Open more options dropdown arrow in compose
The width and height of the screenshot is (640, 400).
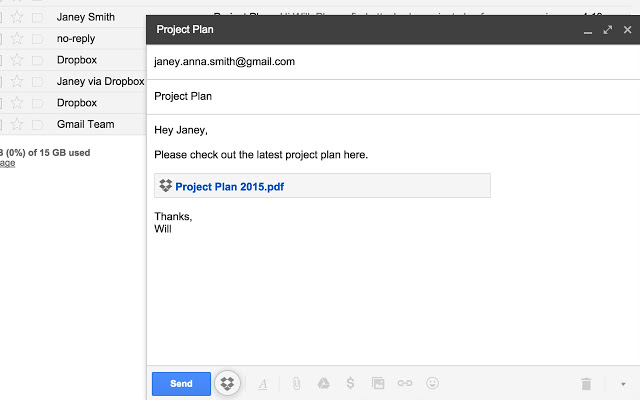point(623,383)
